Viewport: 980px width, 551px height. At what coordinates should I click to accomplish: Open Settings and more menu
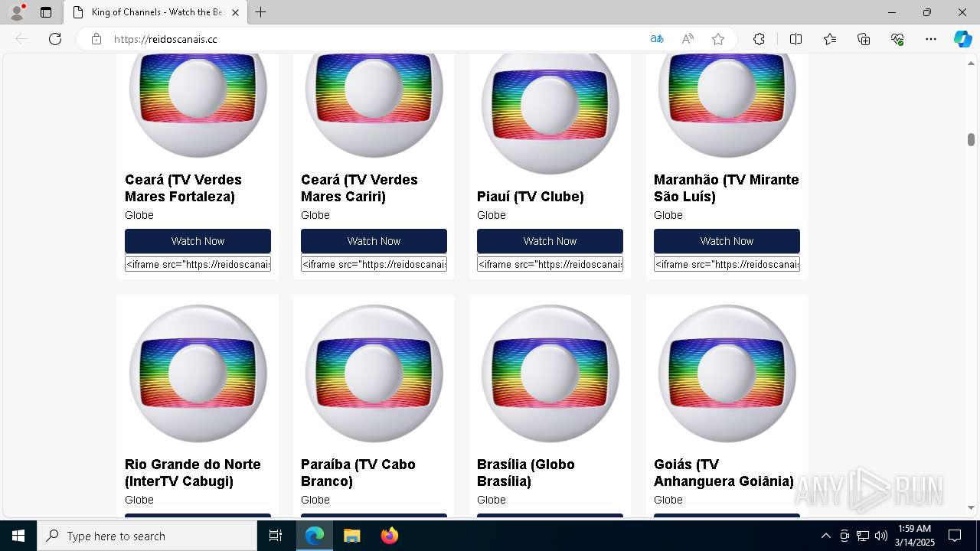[931, 39]
